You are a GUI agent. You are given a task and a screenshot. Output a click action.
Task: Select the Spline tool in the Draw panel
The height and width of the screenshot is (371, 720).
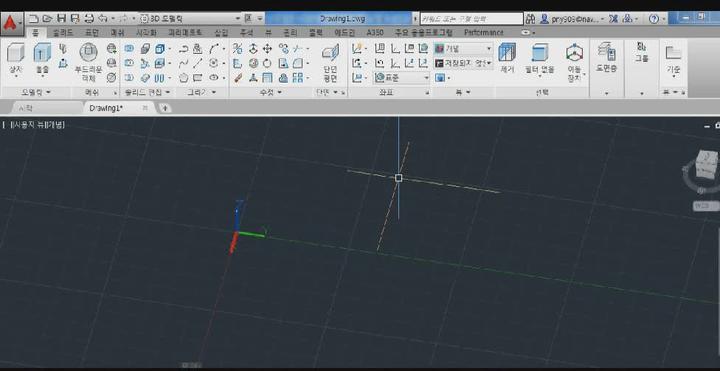(184, 63)
